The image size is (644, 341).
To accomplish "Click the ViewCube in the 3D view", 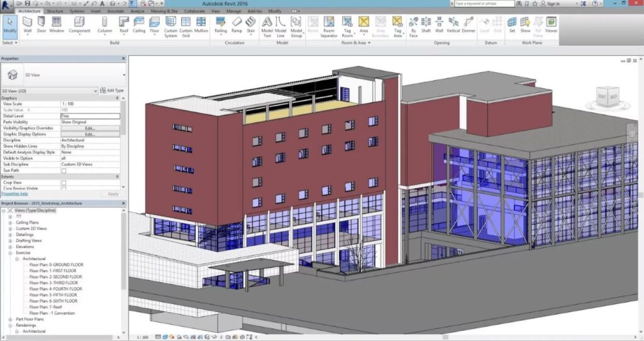I will coord(608,97).
